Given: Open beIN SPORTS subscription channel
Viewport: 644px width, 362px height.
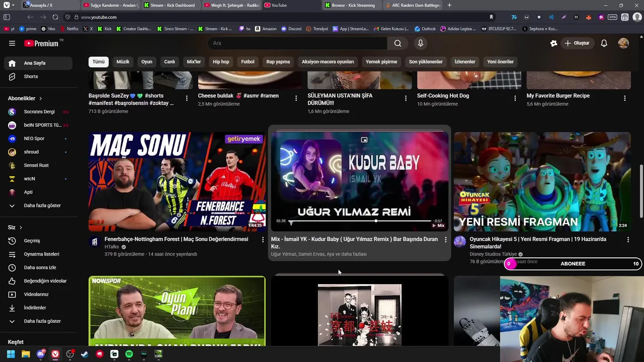Looking at the screenshot, I should [38, 125].
